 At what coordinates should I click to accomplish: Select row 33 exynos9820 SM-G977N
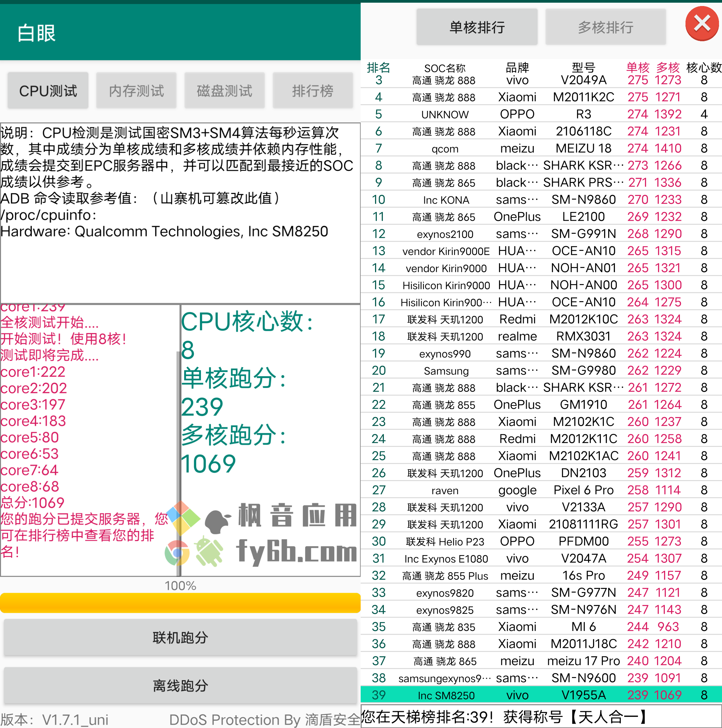point(541,592)
